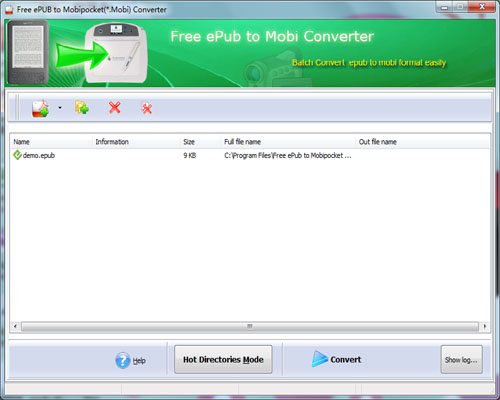500x400 pixels.
Task: Click the green epub icon beside demo.epub
Action: click(x=17, y=155)
